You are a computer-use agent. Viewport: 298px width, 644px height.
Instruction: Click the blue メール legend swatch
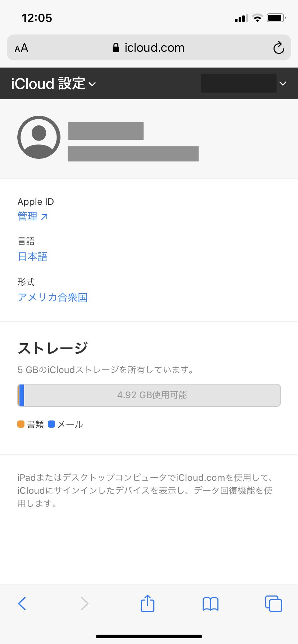51,424
